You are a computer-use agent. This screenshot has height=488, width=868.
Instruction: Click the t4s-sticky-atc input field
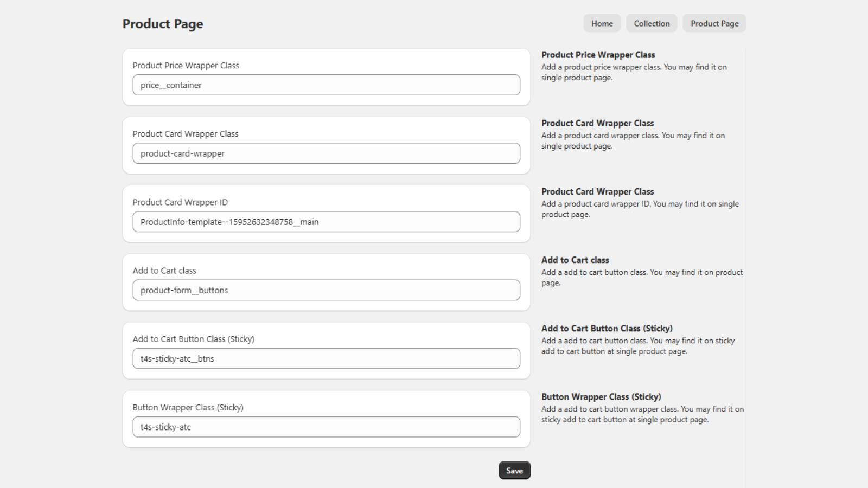[x=325, y=427]
